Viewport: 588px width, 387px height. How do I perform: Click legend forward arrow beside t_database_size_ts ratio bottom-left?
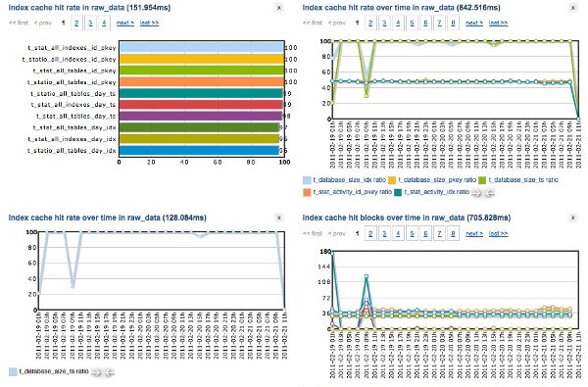[x=96, y=372]
